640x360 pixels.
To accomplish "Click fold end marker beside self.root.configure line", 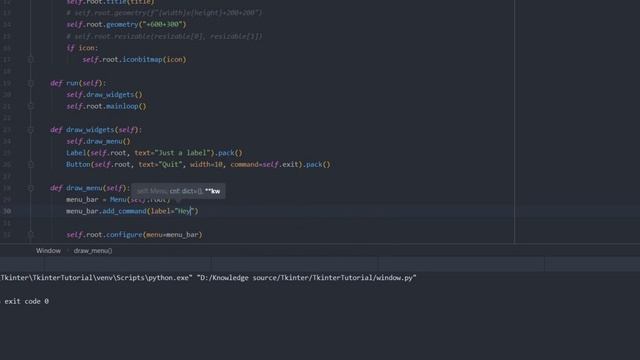I will 31,235.
